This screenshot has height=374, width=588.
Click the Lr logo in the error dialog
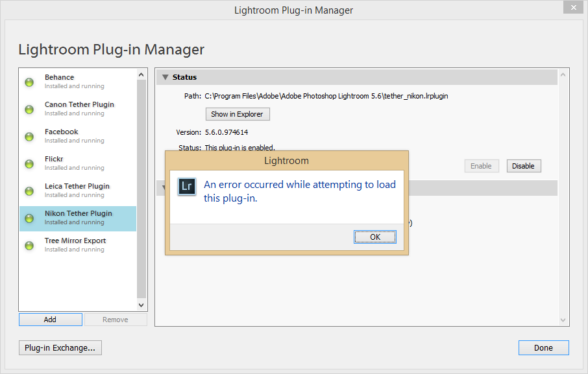point(187,187)
